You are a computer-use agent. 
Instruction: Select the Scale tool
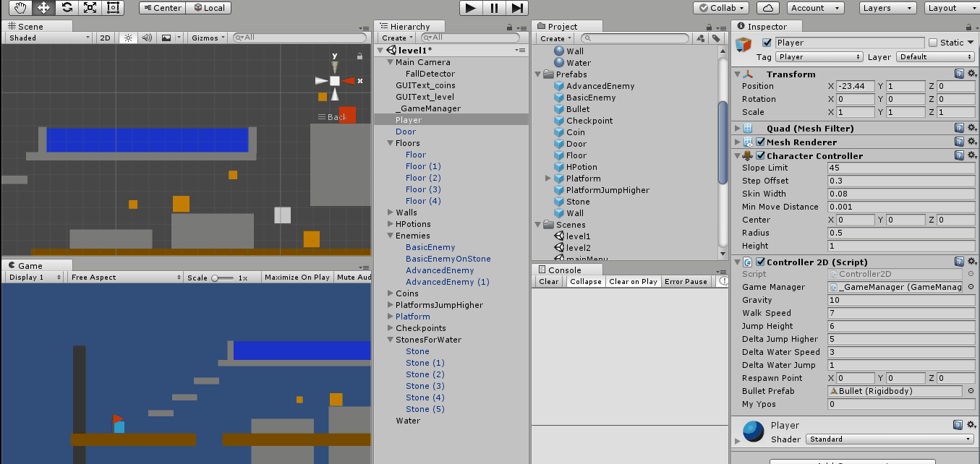coord(88,8)
